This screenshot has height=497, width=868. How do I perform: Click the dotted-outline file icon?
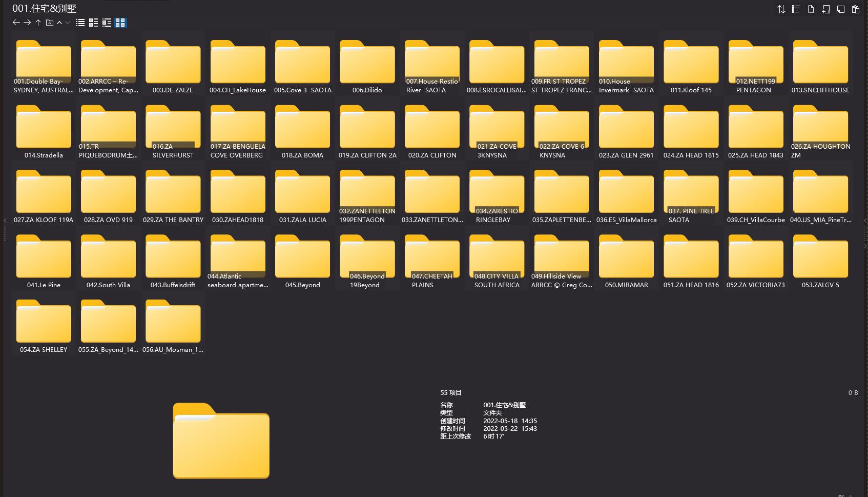coord(811,9)
